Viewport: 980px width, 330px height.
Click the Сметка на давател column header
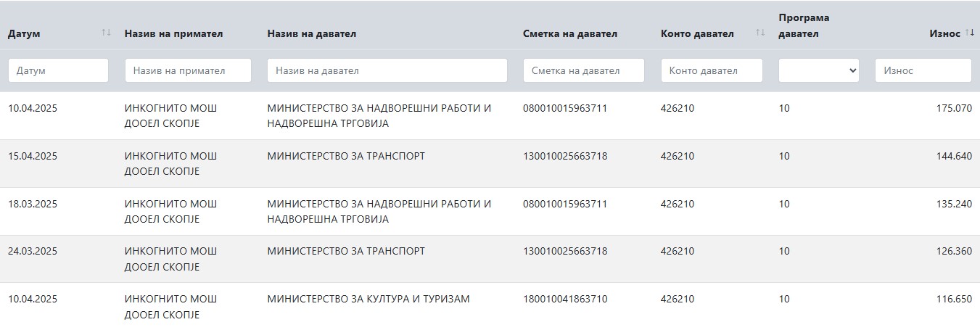click(570, 33)
